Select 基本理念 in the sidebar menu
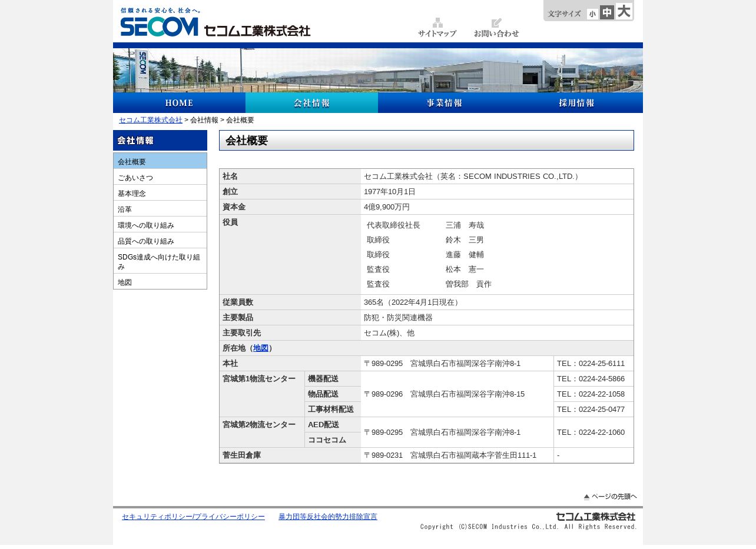This screenshot has height=549, width=756. pos(160,193)
